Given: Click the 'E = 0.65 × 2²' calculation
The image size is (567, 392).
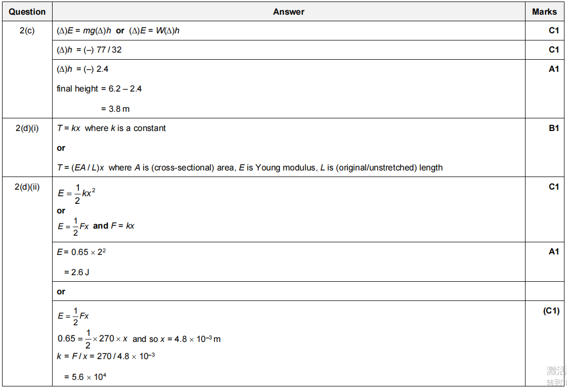Looking at the screenshot, I should (x=81, y=252).
